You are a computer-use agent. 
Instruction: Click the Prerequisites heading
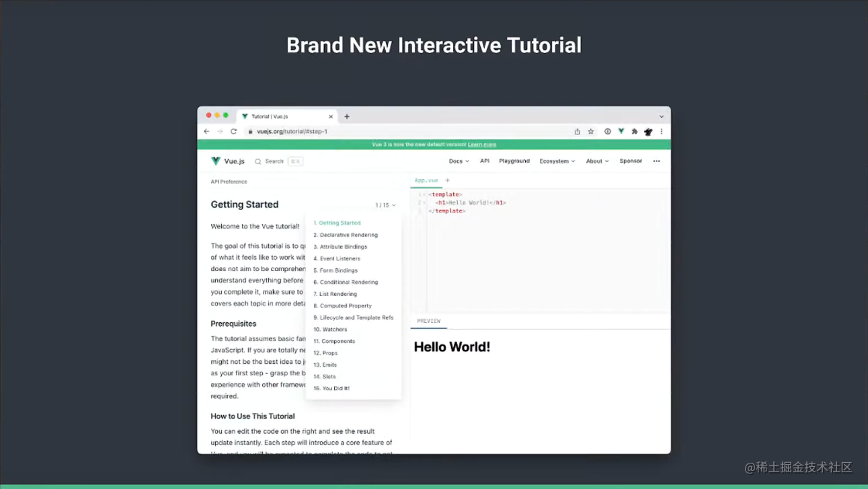pos(233,324)
